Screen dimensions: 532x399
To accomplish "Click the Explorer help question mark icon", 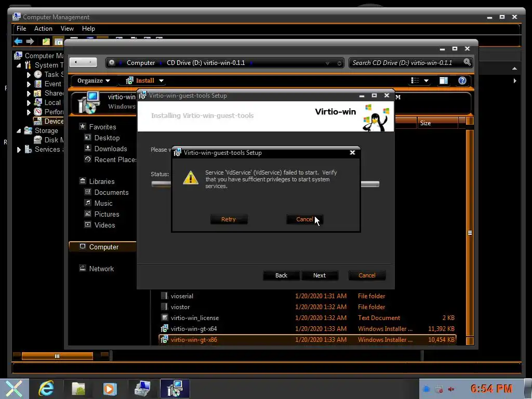I will tap(462, 81).
